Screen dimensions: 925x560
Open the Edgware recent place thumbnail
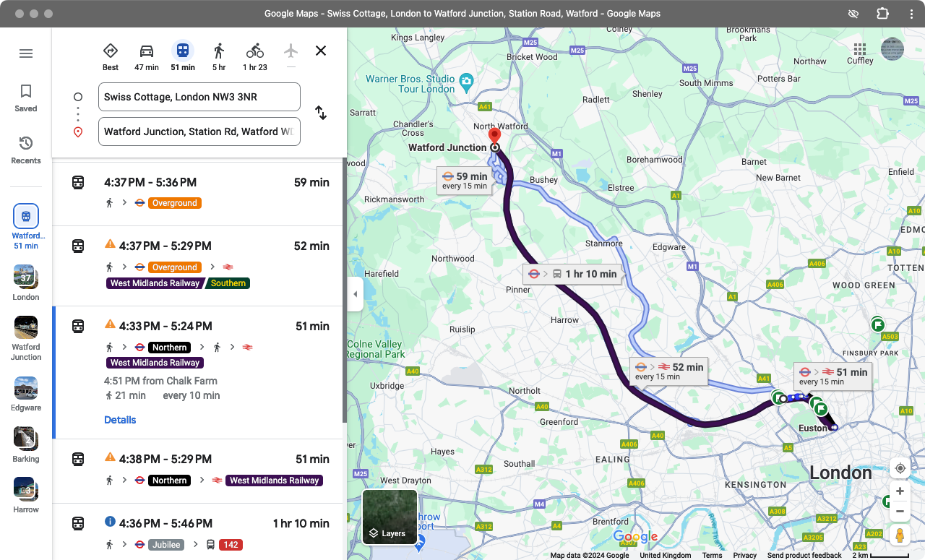26,395
